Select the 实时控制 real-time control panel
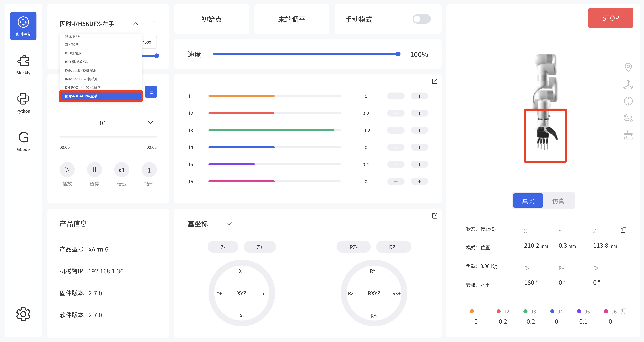644x342 pixels. (x=23, y=26)
